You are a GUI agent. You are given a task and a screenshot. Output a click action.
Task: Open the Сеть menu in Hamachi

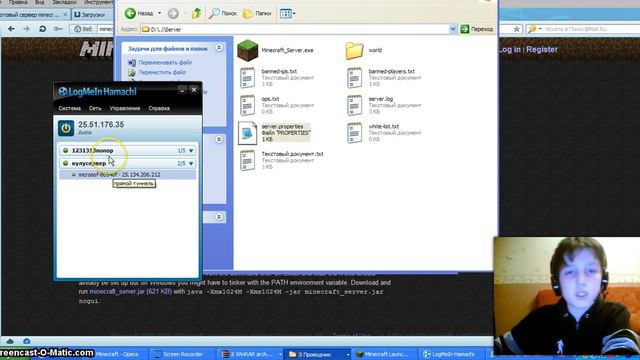[x=95, y=108]
